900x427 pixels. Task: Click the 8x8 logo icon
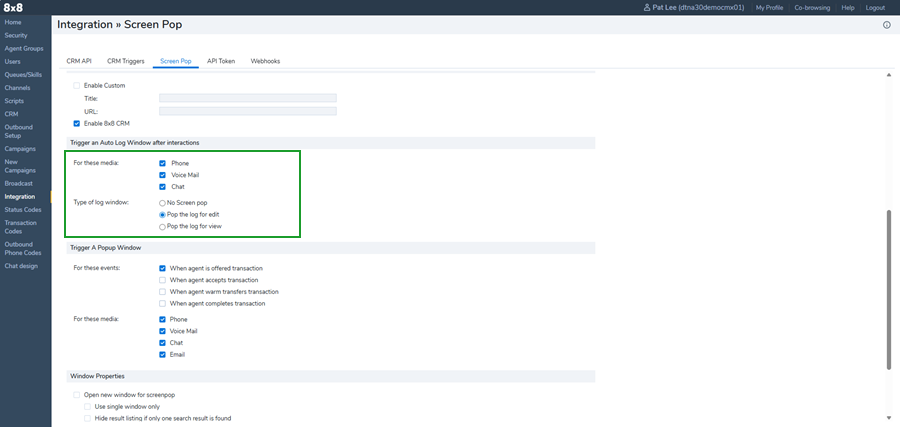click(15, 7)
